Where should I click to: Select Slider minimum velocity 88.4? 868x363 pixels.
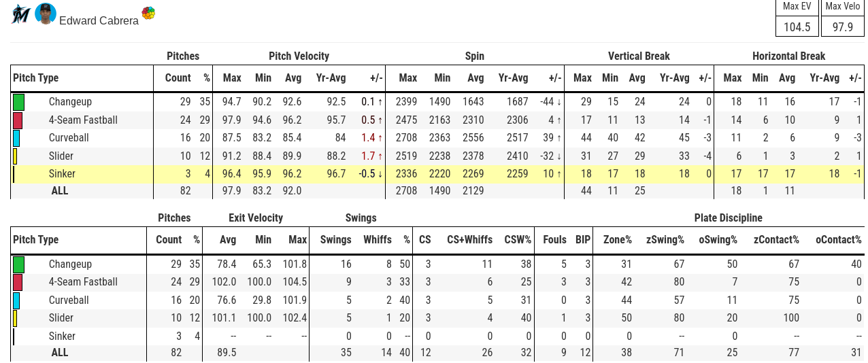(x=263, y=156)
